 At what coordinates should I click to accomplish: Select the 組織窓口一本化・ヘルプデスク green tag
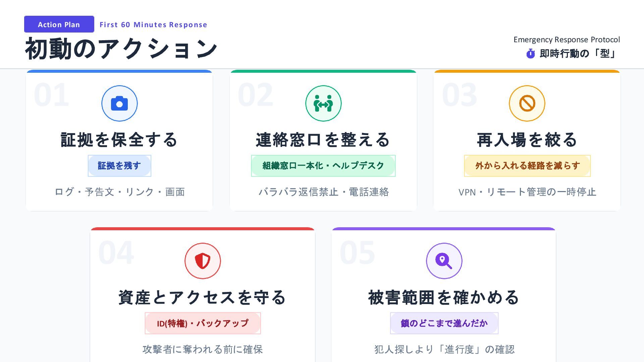click(x=323, y=166)
